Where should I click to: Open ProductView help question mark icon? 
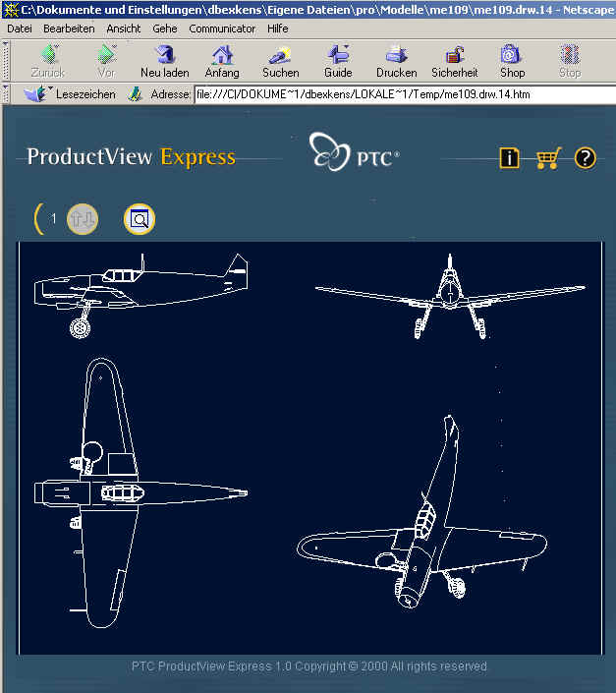(586, 158)
